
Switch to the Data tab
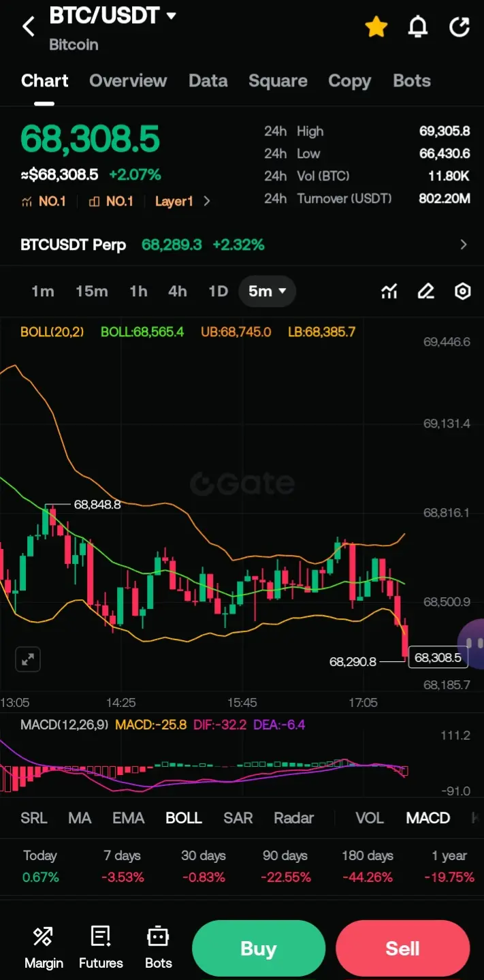[208, 80]
